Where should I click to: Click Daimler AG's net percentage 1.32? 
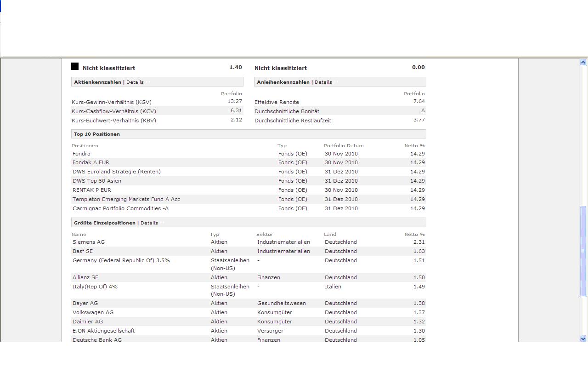click(x=419, y=322)
